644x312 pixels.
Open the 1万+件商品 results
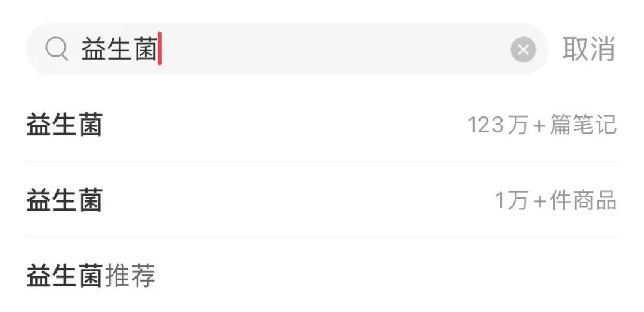[x=555, y=200]
